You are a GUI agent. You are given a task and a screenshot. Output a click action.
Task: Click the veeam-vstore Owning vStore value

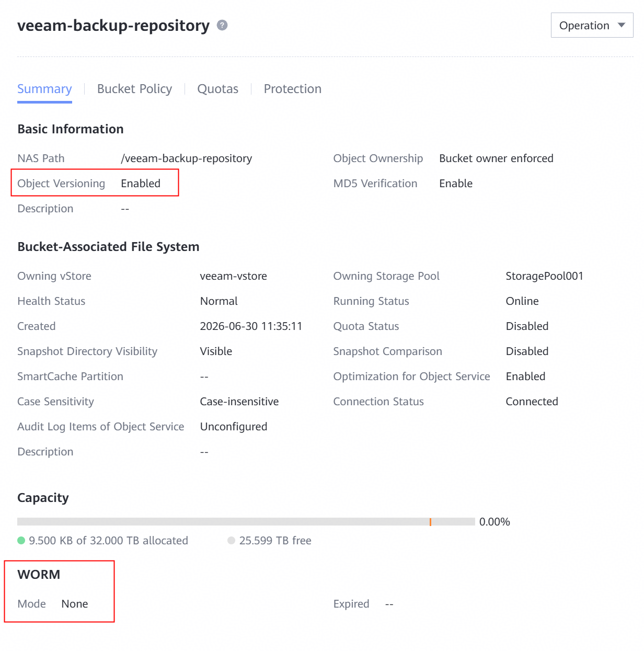(x=233, y=276)
